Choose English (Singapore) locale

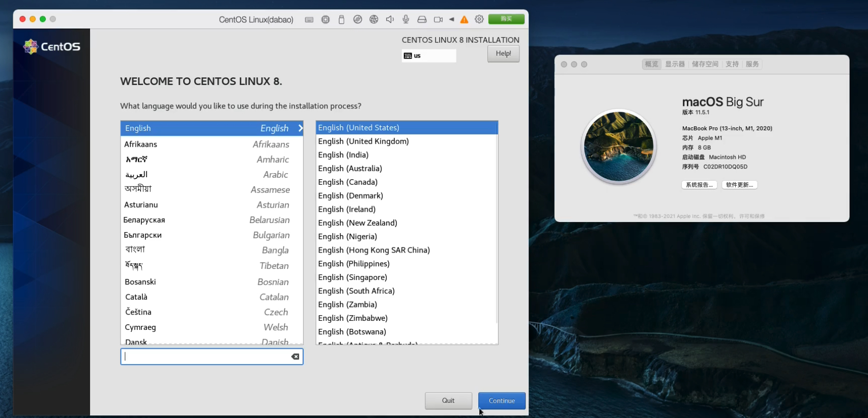[406, 277]
